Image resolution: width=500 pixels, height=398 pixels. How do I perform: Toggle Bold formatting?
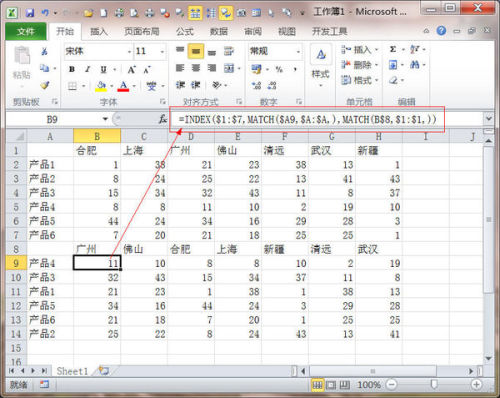pos(72,69)
